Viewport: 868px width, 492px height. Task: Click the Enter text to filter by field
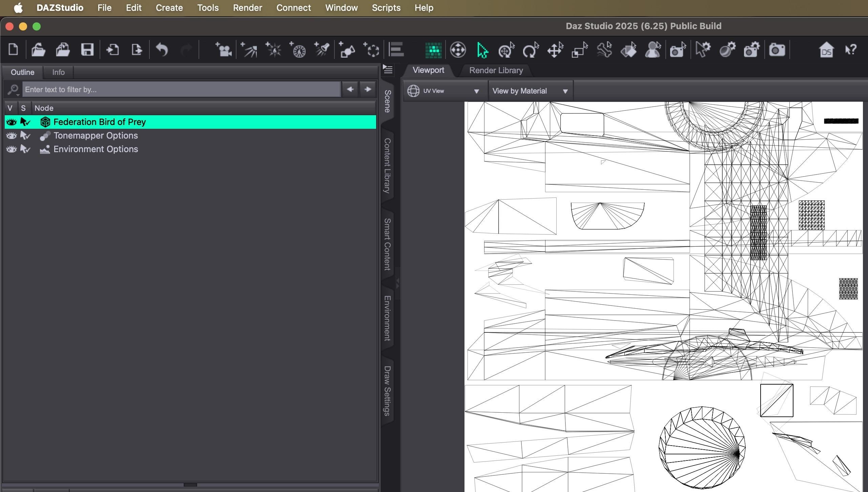pos(181,89)
